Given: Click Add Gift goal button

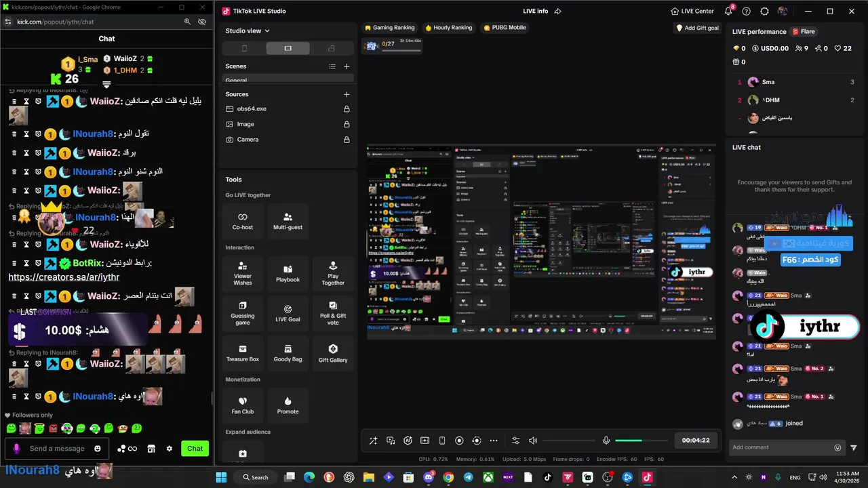Looking at the screenshot, I should click(x=697, y=28).
